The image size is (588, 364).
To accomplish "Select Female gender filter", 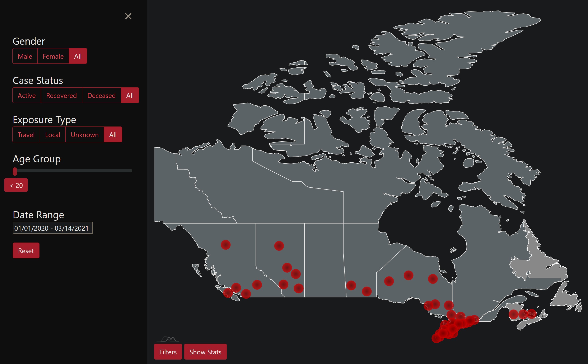I will [53, 56].
